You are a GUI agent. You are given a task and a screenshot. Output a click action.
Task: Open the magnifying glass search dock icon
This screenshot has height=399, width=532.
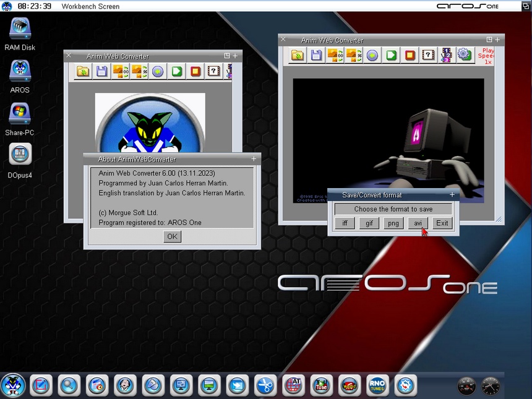pyautogui.click(x=69, y=385)
